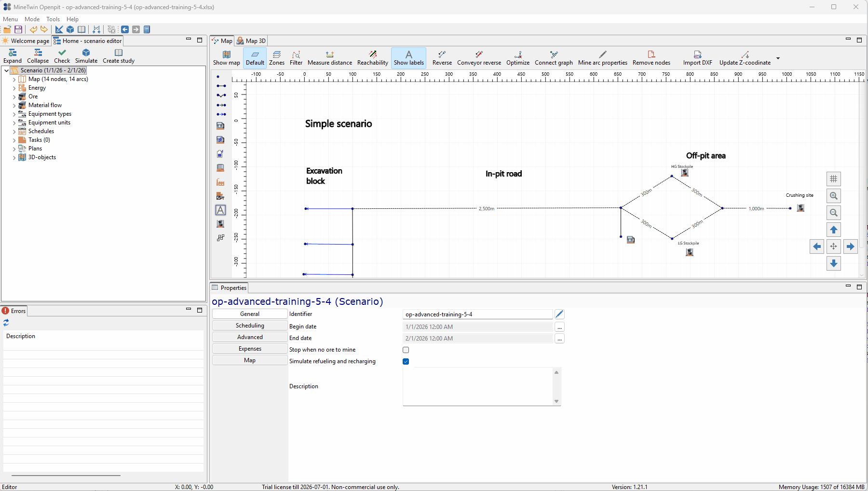Expand the Ore tree node

[x=14, y=97]
